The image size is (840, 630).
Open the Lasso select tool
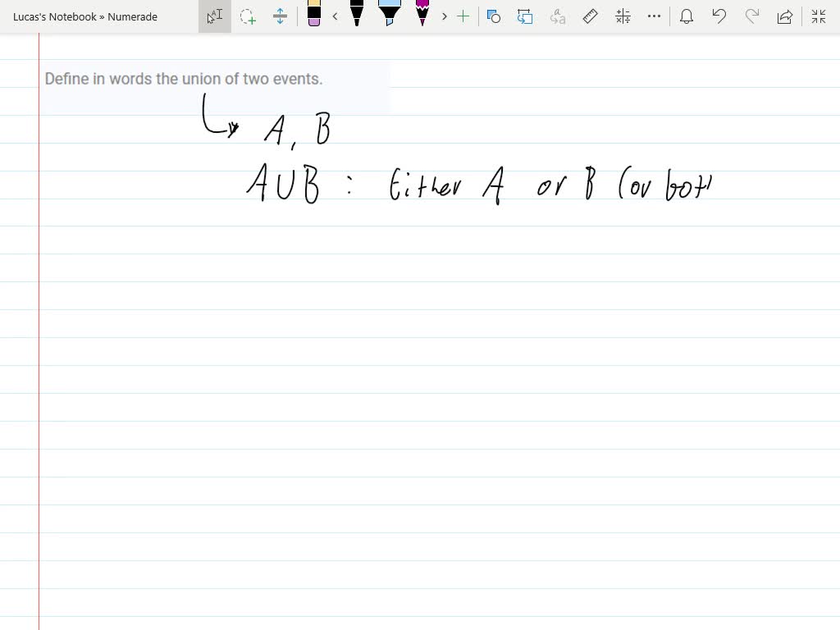(248, 15)
